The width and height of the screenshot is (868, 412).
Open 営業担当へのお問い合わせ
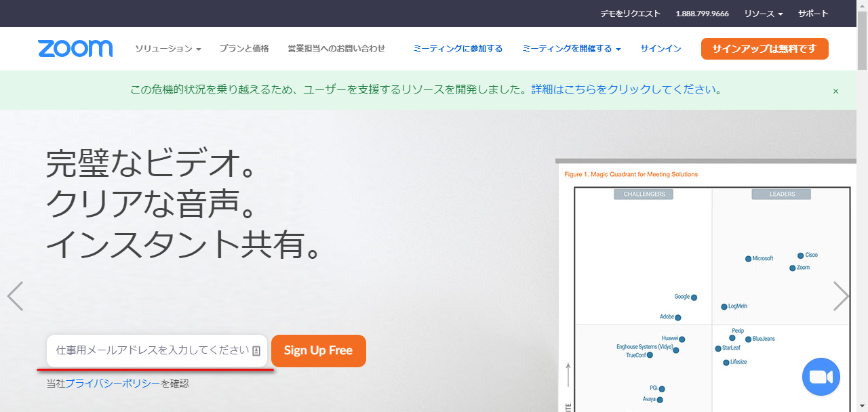336,49
